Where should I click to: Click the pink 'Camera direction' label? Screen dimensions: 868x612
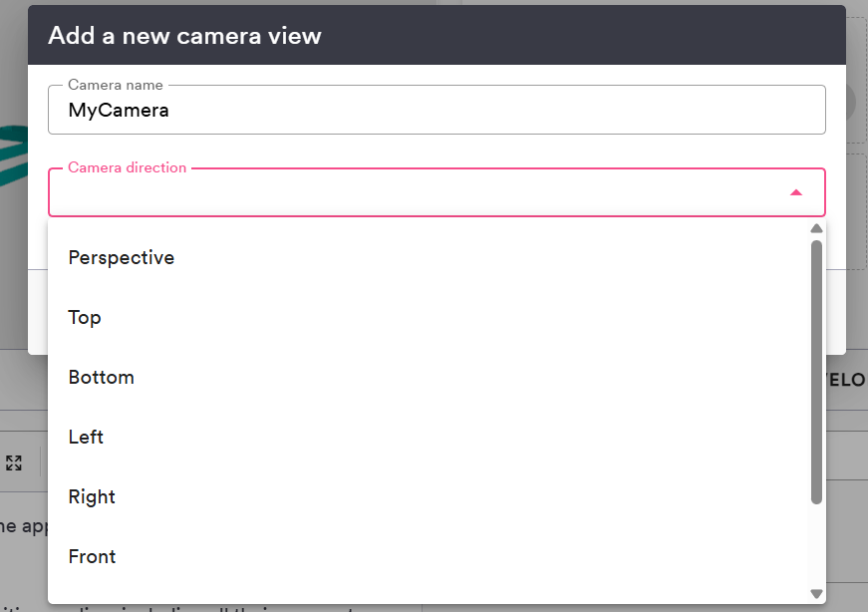[x=127, y=167]
